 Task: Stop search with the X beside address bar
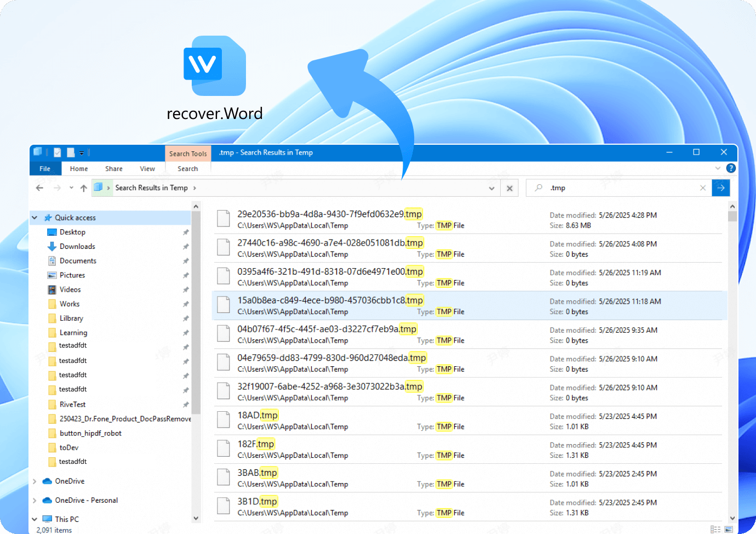tap(509, 188)
